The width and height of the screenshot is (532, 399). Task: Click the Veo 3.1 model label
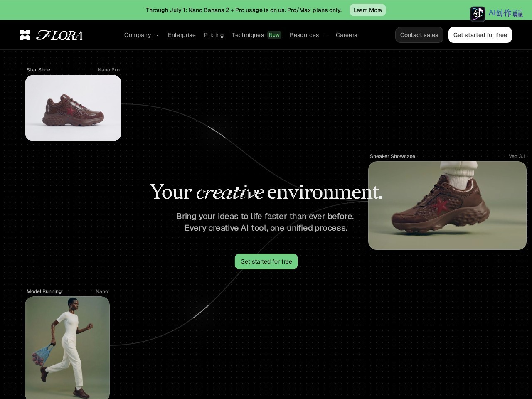[x=517, y=156]
